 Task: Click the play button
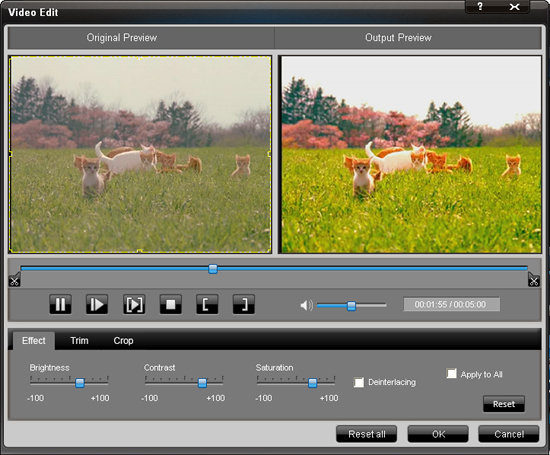click(x=97, y=304)
